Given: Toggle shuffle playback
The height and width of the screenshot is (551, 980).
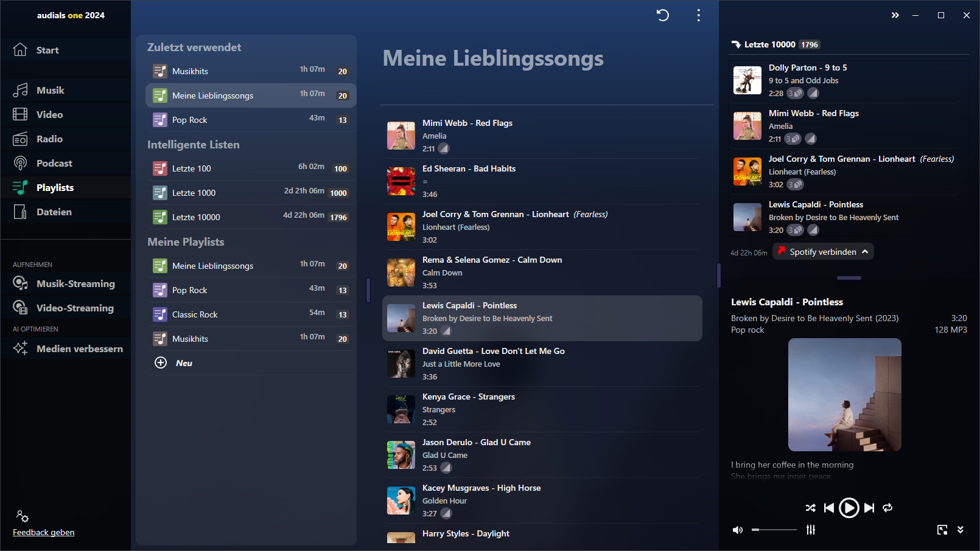Looking at the screenshot, I should (x=810, y=508).
